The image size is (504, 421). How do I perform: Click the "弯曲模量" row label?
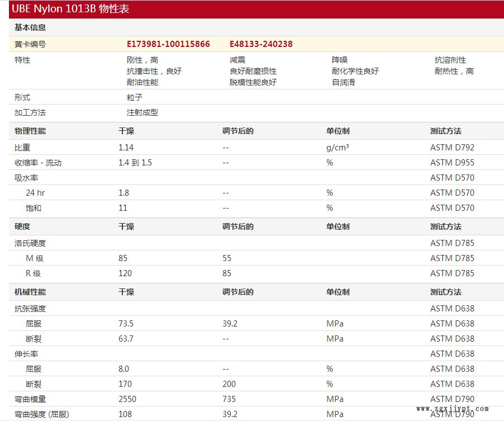(30, 399)
